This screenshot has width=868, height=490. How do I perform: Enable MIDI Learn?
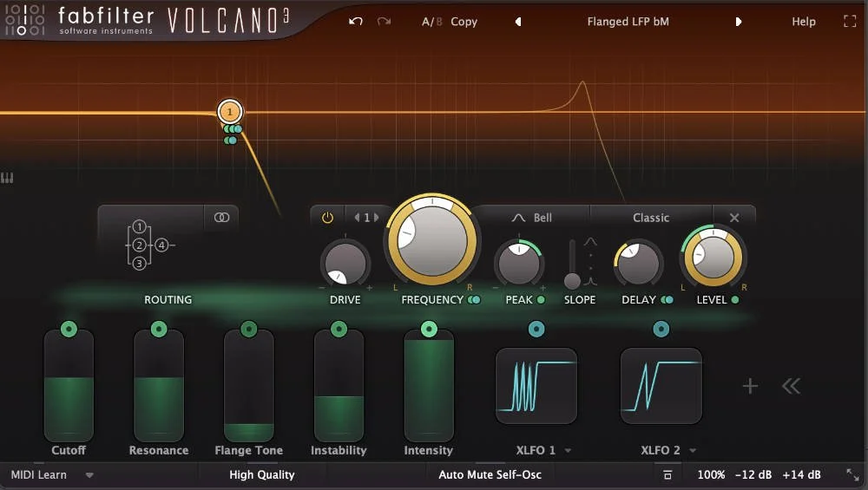tap(39, 474)
